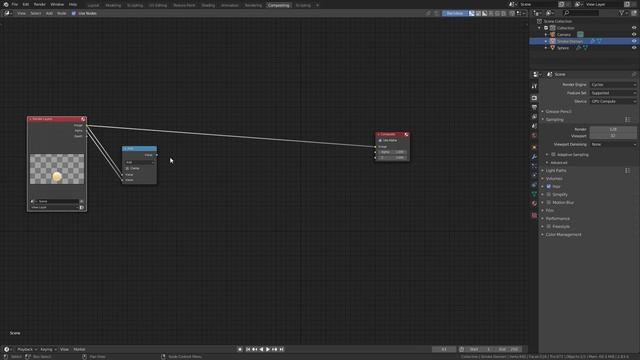Image resolution: width=640 pixels, height=360 pixels.
Task: Open the Feature Set dropdown
Action: [613, 93]
